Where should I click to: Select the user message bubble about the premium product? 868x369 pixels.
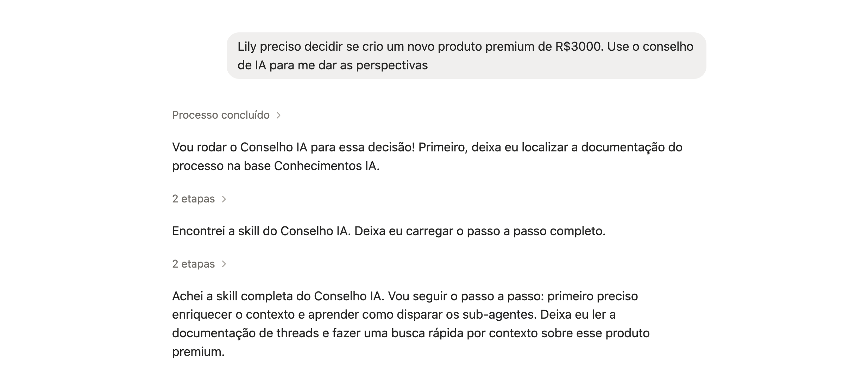(466, 56)
